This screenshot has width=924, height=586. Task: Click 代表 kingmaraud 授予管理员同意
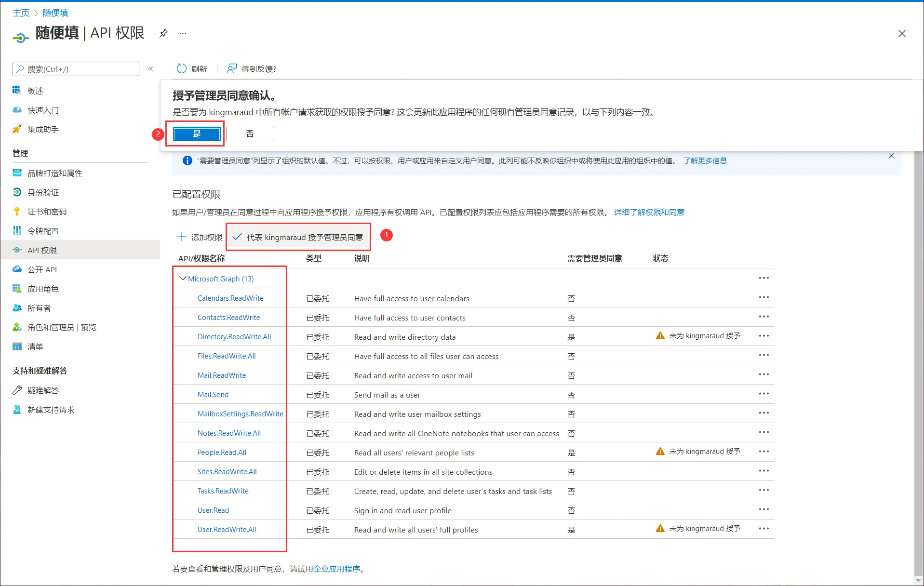(x=298, y=237)
